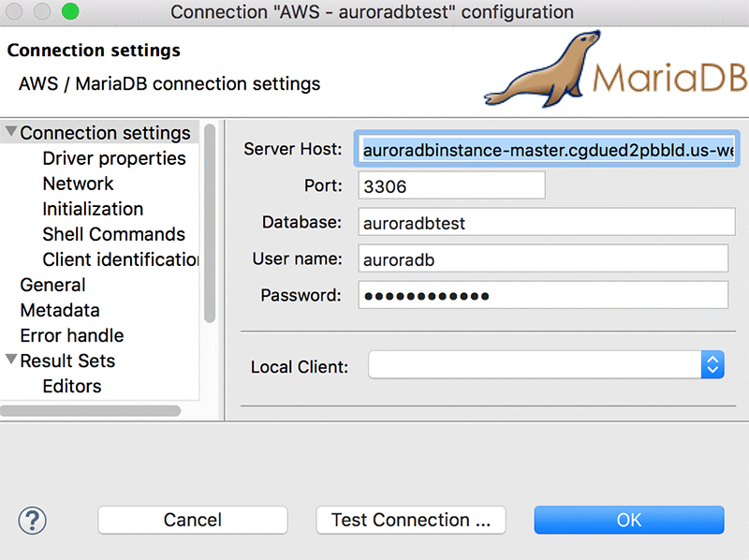Click the Cancel button
The width and height of the screenshot is (749, 560).
click(193, 520)
